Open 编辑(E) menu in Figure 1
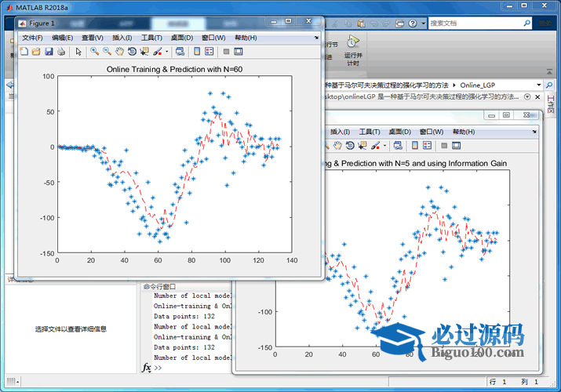 click(62, 38)
